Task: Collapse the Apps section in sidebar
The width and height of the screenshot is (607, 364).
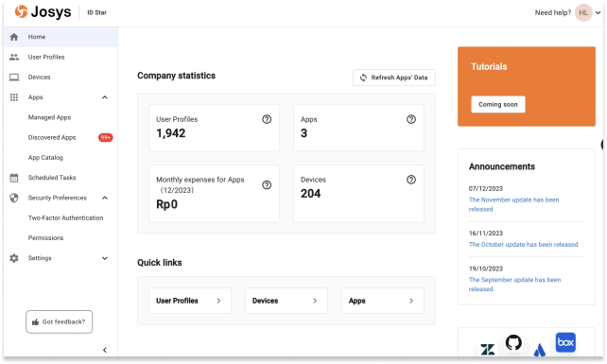Action: (x=105, y=97)
